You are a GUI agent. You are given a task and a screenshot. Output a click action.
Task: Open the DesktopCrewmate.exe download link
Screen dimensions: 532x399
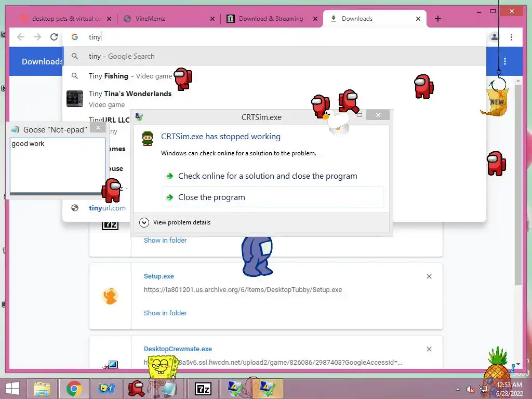click(178, 349)
